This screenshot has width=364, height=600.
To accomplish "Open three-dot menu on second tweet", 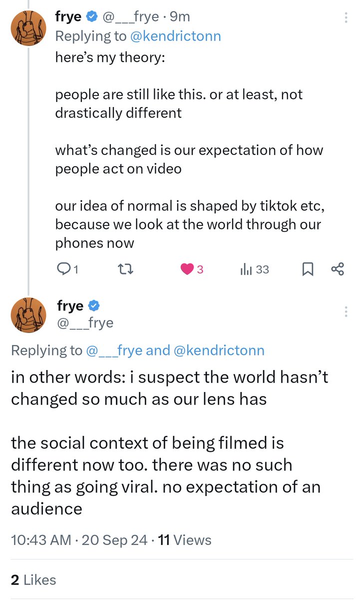I will pyautogui.click(x=346, y=311).
